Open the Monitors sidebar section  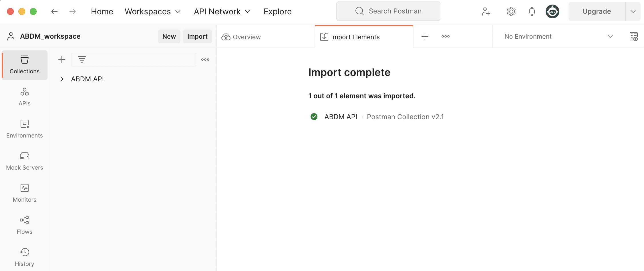25,193
